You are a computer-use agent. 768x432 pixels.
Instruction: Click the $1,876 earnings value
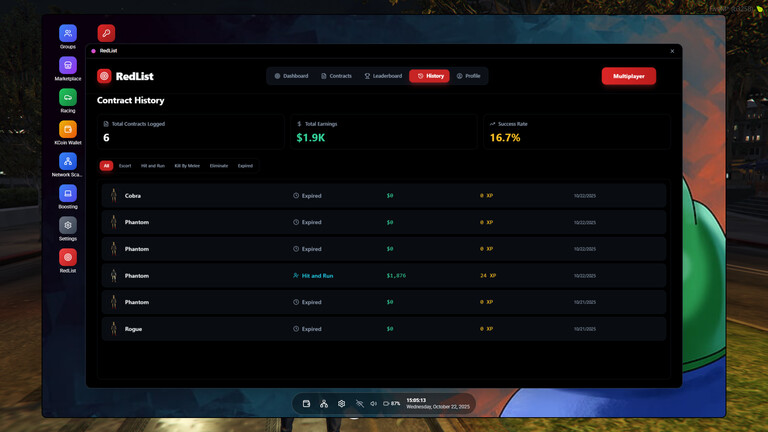(x=396, y=276)
